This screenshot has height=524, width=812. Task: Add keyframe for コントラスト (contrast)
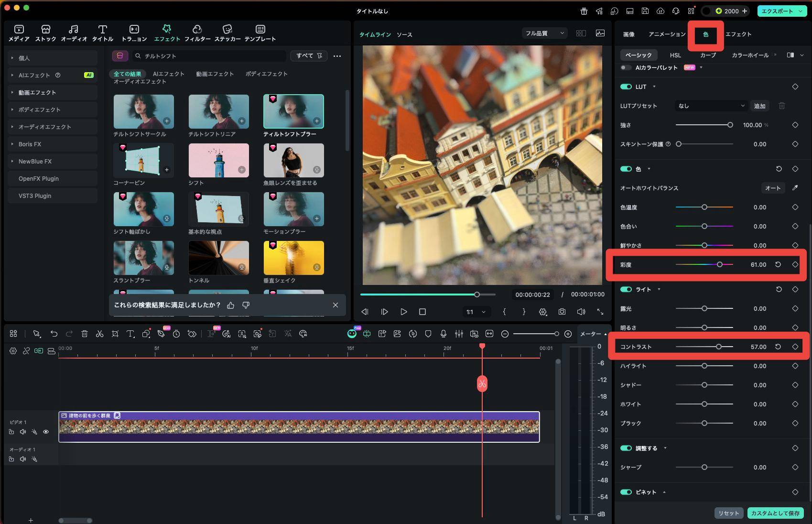tap(795, 347)
